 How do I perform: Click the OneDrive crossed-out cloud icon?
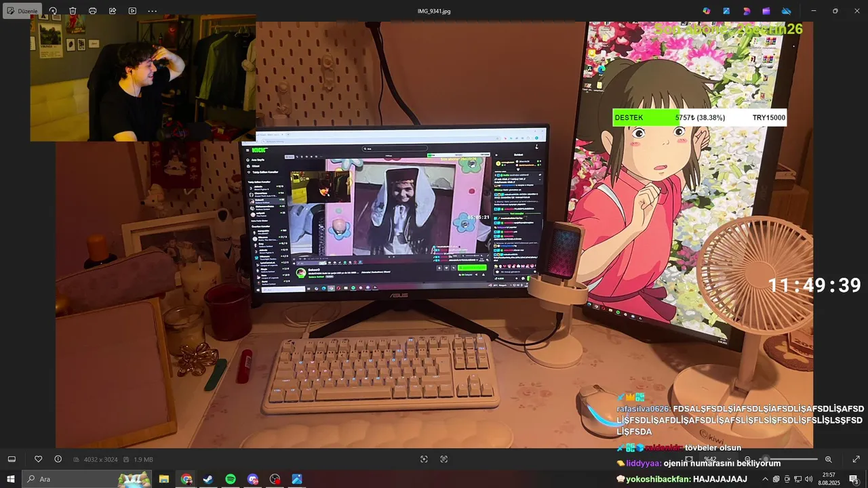point(786,11)
